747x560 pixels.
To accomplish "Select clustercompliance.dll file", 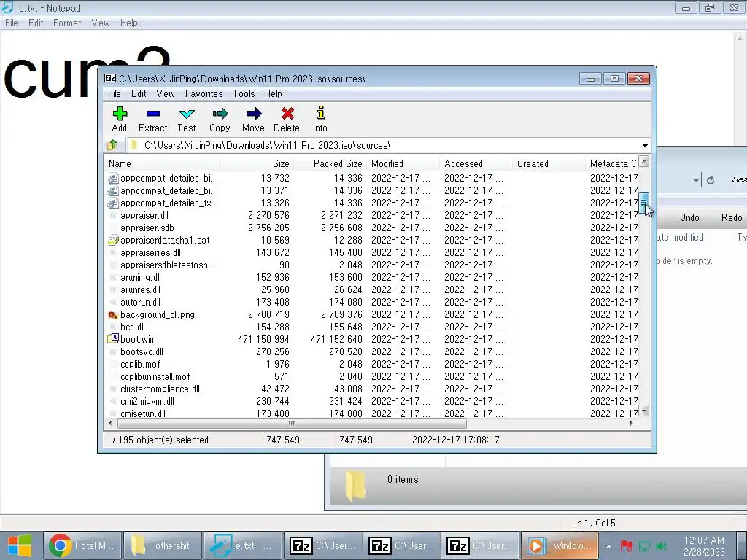I will click(160, 389).
